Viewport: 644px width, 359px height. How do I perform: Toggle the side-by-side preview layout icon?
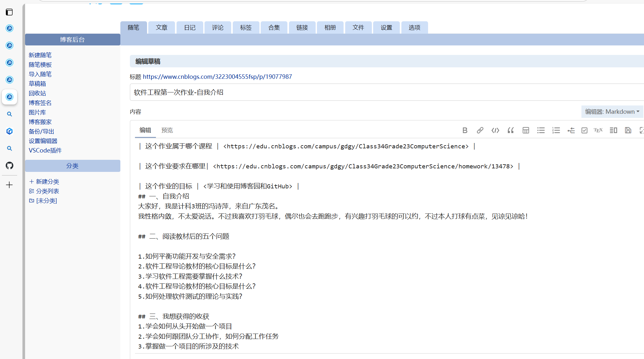613,130
